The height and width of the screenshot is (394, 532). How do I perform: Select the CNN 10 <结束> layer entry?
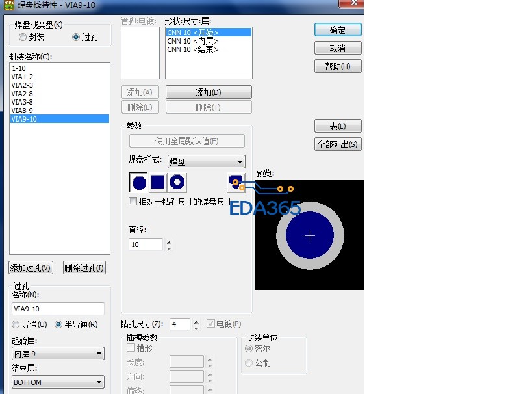209,49
